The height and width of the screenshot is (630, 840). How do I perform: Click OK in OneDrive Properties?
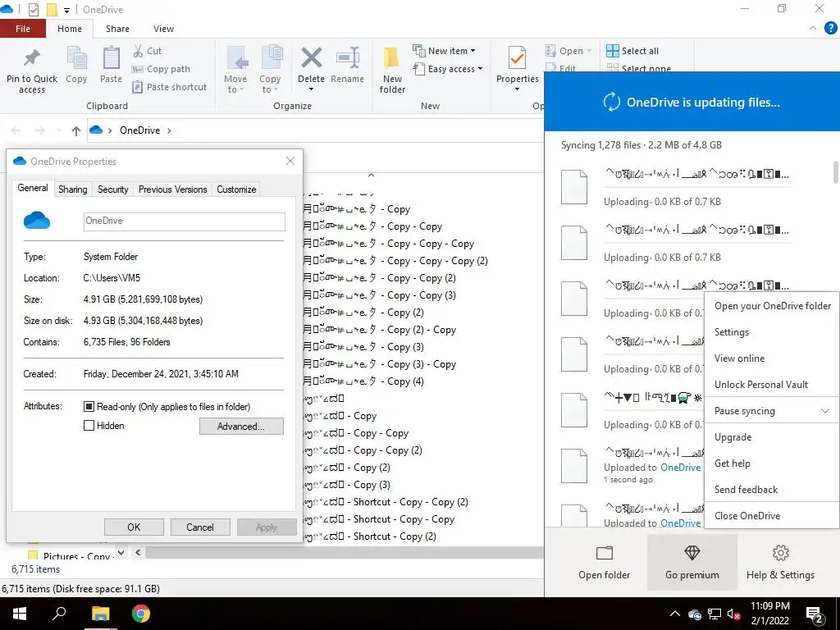134,527
